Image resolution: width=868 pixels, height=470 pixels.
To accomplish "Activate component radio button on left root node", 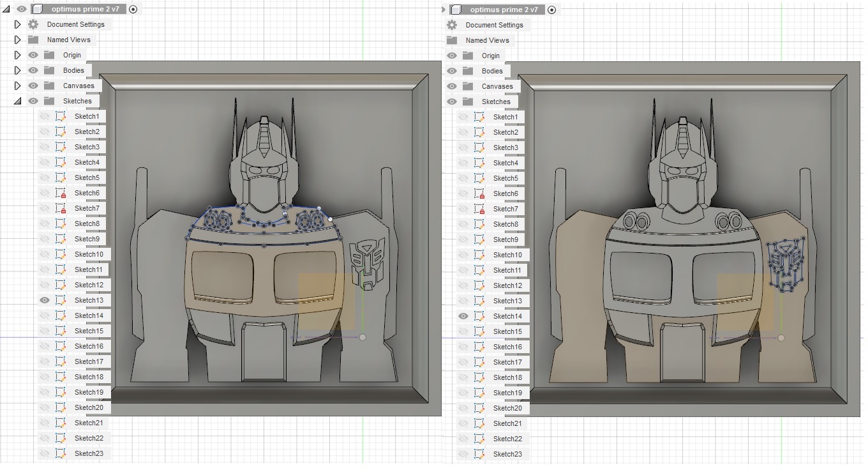I will pos(133,9).
